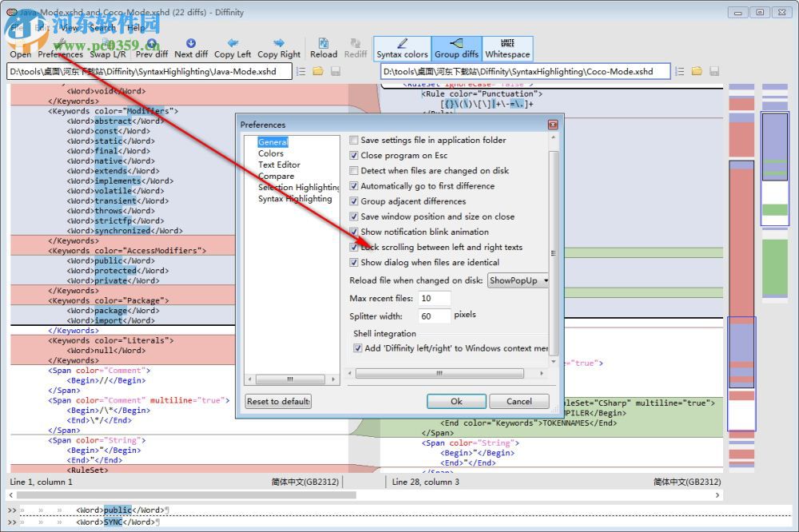
Task: Click the main window horizontal scrollbar thumb
Action: pos(186,494)
